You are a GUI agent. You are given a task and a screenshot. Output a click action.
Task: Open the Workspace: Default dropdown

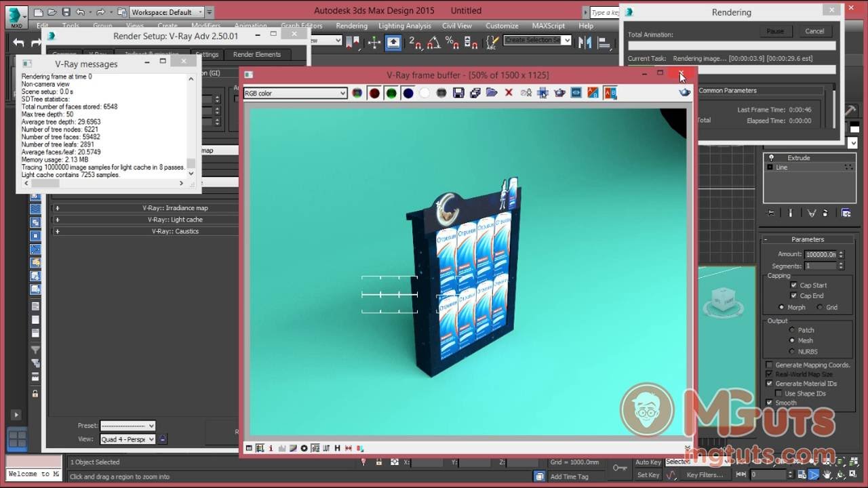pos(167,12)
